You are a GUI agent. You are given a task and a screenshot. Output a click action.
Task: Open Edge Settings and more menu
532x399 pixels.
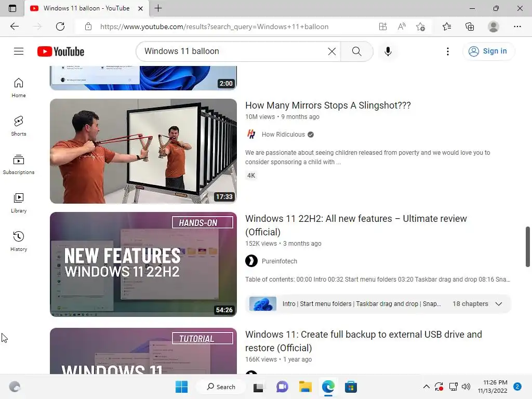coord(517,26)
